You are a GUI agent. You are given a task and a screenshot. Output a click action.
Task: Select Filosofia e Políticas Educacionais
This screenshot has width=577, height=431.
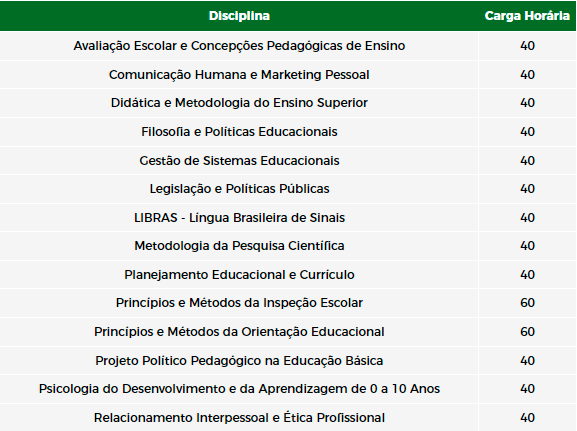(239, 132)
